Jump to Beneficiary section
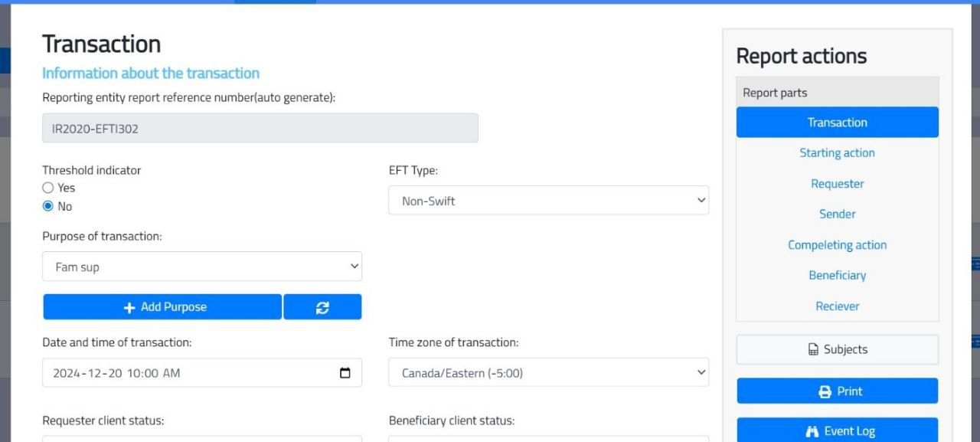Viewport: 980px width, 442px height. click(x=837, y=276)
